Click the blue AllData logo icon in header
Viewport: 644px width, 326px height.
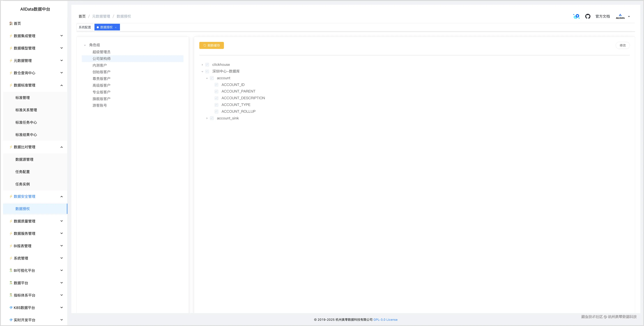point(576,16)
